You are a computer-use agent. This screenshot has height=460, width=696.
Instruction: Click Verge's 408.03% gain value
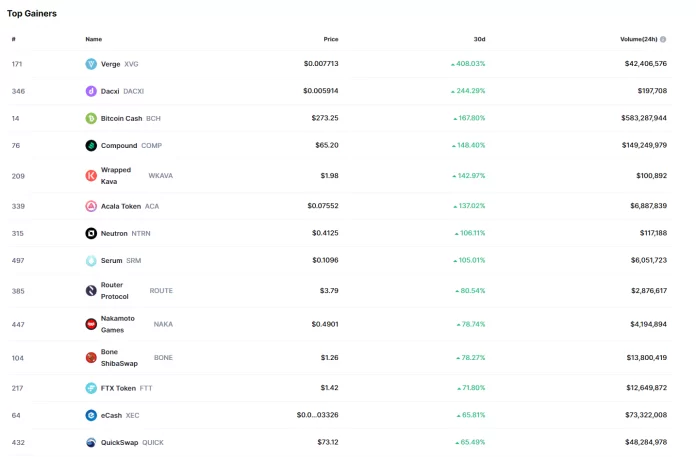point(469,64)
